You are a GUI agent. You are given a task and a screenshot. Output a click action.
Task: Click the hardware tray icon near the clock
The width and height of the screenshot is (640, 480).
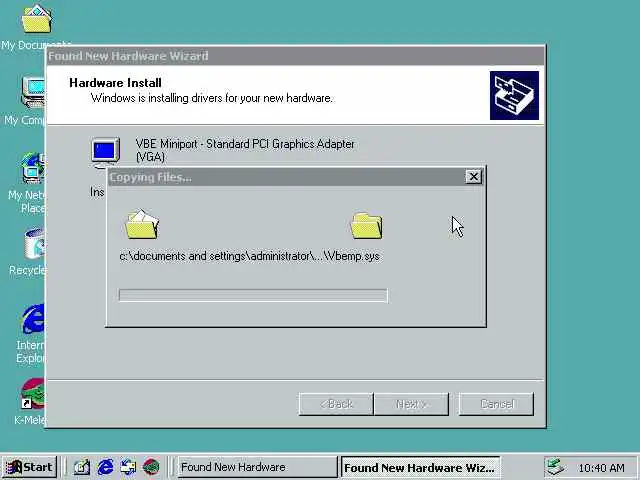tap(555, 467)
